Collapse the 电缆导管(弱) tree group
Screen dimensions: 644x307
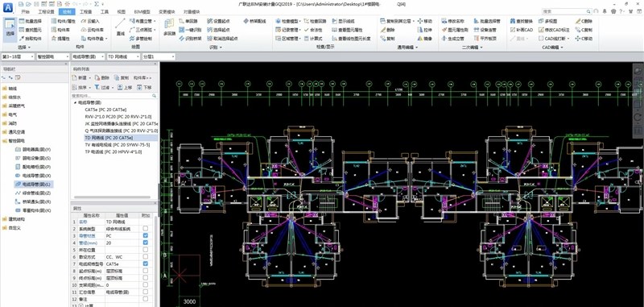tap(75, 103)
